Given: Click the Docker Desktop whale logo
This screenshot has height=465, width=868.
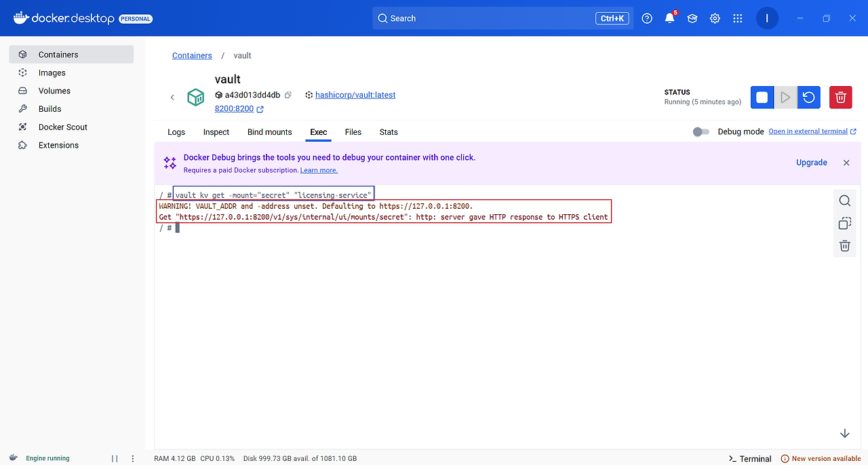Looking at the screenshot, I should coord(20,18).
